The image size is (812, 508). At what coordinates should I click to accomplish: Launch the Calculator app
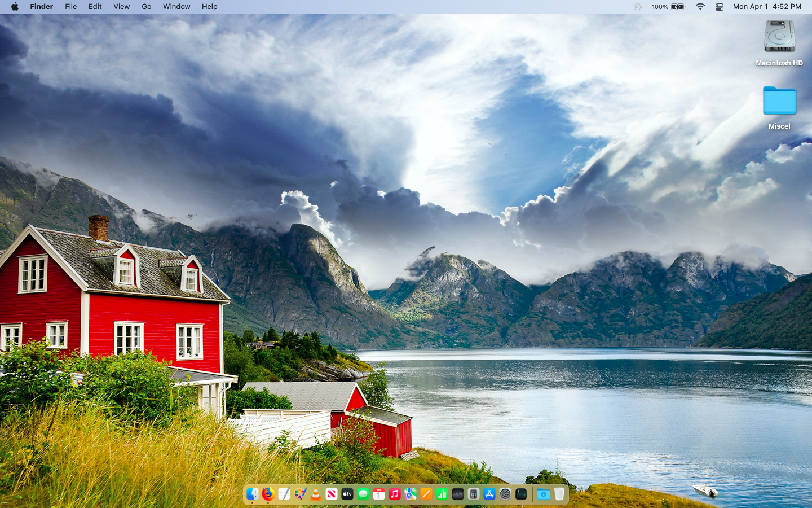pos(474,494)
